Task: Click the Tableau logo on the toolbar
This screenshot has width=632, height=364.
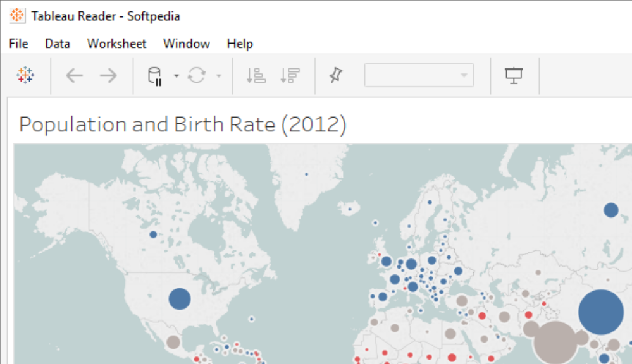Action: 25,75
